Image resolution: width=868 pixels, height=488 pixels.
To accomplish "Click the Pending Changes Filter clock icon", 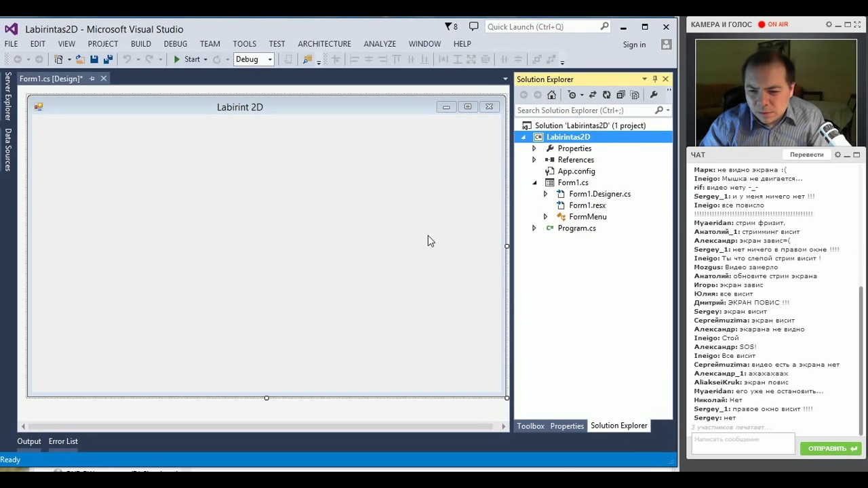I will 572,95.
